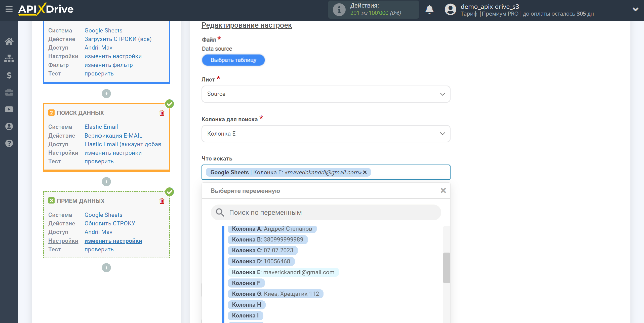Delete the ПОИСК ДАННЫХ block
This screenshot has height=323, width=644.
(162, 113)
